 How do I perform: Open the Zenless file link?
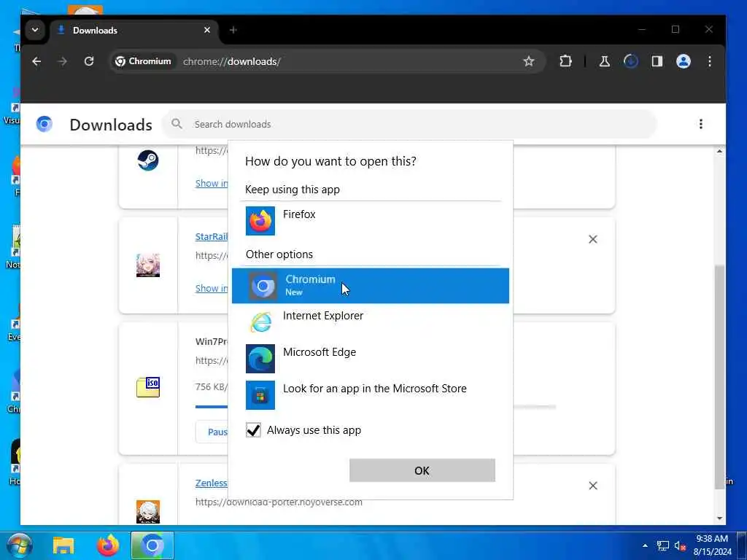tap(211, 483)
